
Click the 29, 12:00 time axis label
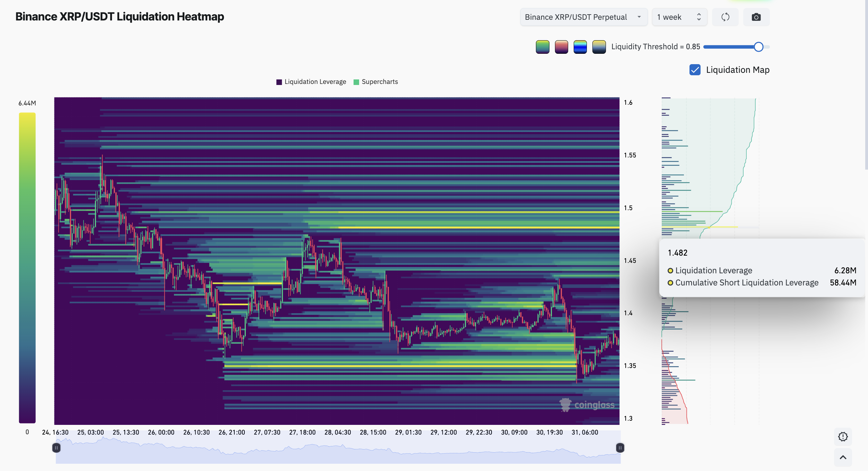click(443, 433)
